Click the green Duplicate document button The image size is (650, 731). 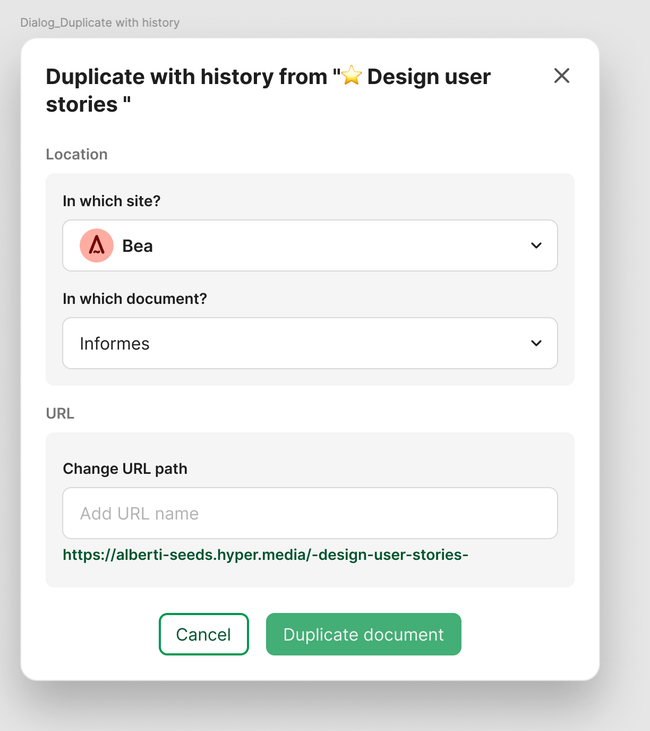pos(363,634)
